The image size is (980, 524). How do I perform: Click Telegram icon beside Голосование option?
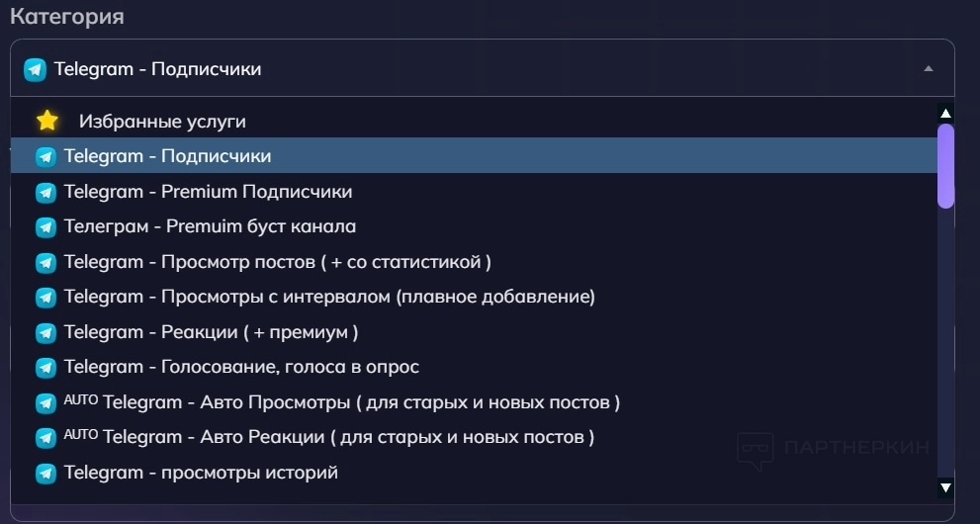coord(45,368)
